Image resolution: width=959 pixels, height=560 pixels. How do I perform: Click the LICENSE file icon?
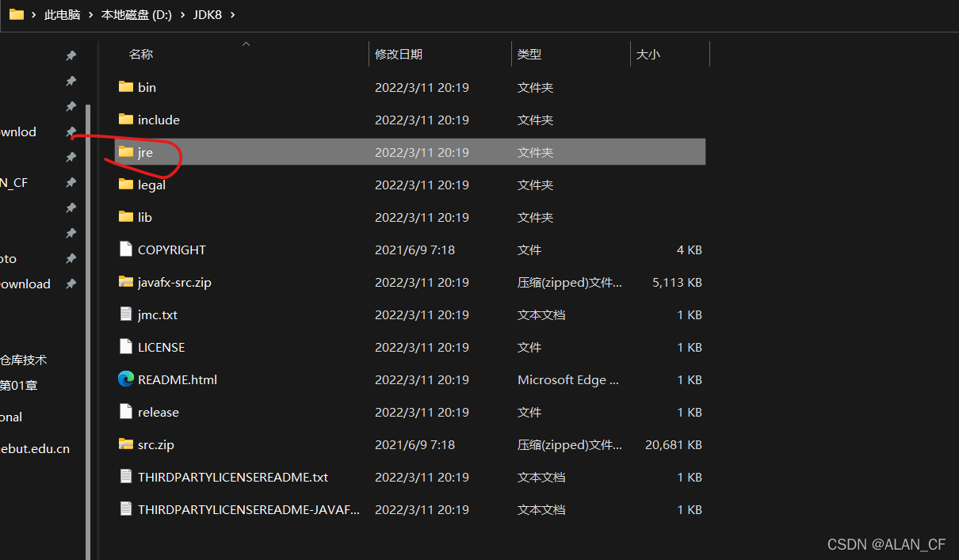click(125, 347)
